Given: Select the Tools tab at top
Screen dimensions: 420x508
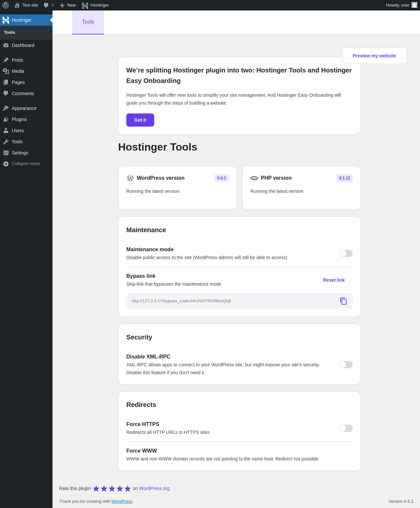Looking at the screenshot, I should (88, 22).
